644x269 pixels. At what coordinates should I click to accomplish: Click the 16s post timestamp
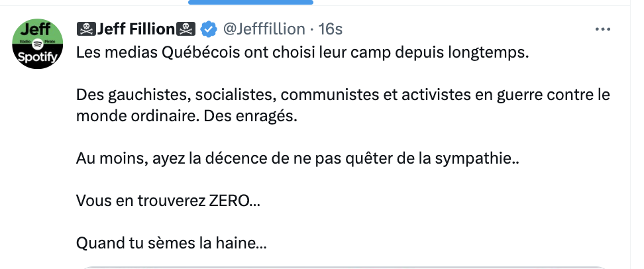(x=331, y=29)
